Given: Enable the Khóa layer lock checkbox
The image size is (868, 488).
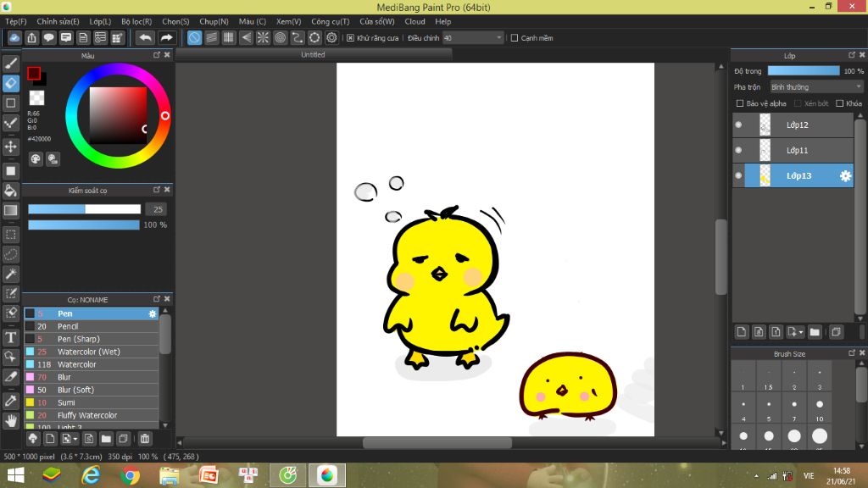Looking at the screenshot, I should [840, 103].
